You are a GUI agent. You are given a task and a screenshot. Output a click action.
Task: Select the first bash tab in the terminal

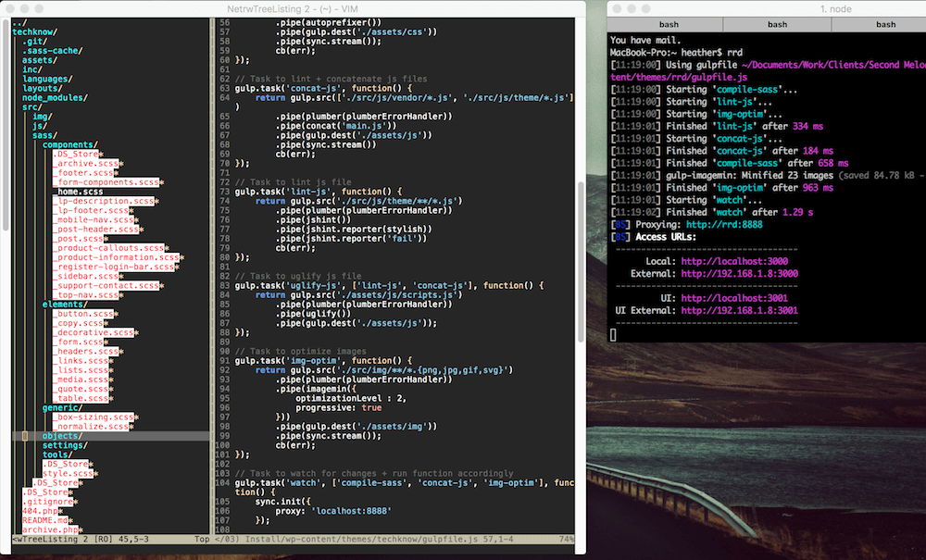668,24
